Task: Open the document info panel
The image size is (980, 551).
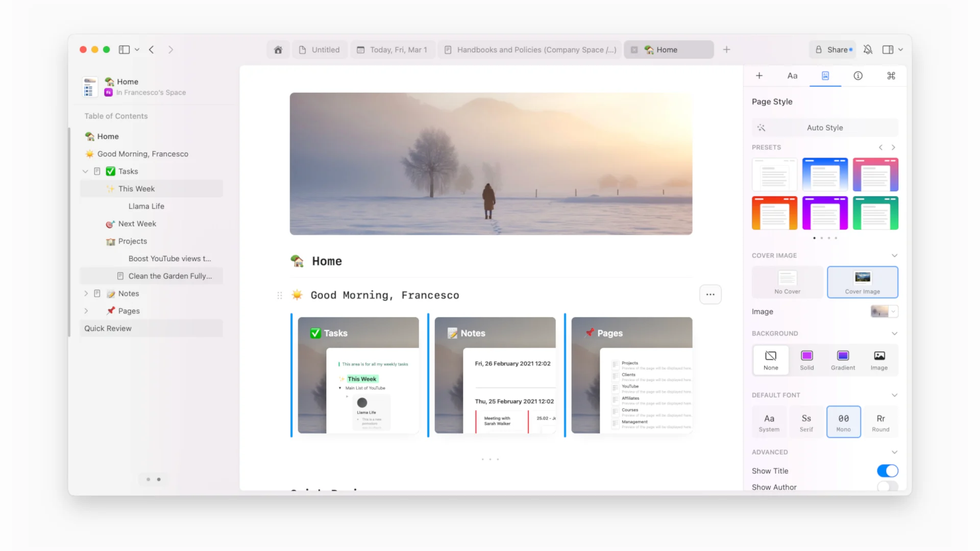Action: tap(858, 75)
